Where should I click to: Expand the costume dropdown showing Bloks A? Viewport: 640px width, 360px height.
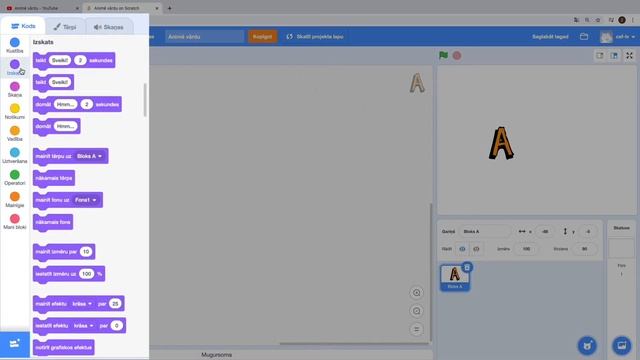tap(90, 156)
